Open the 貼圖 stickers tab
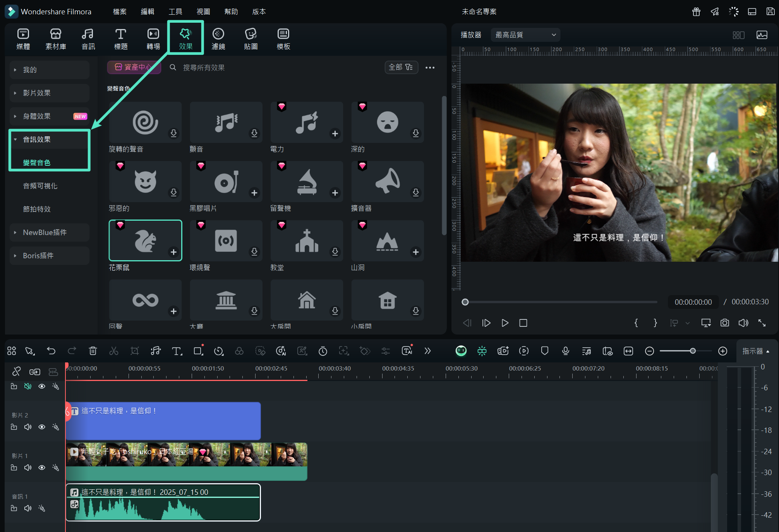 (251, 39)
